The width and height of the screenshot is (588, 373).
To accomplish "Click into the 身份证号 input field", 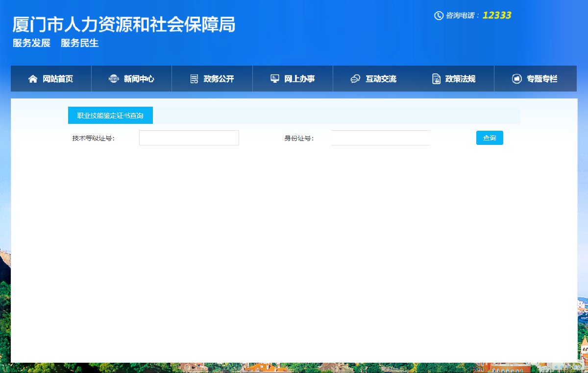I will pyautogui.click(x=381, y=138).
